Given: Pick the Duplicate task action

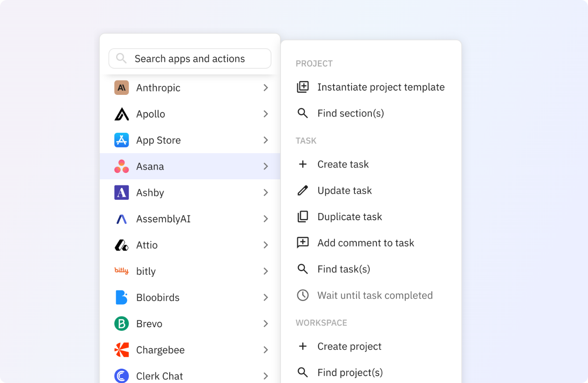Looking at the screenshot, I should 371,217.
